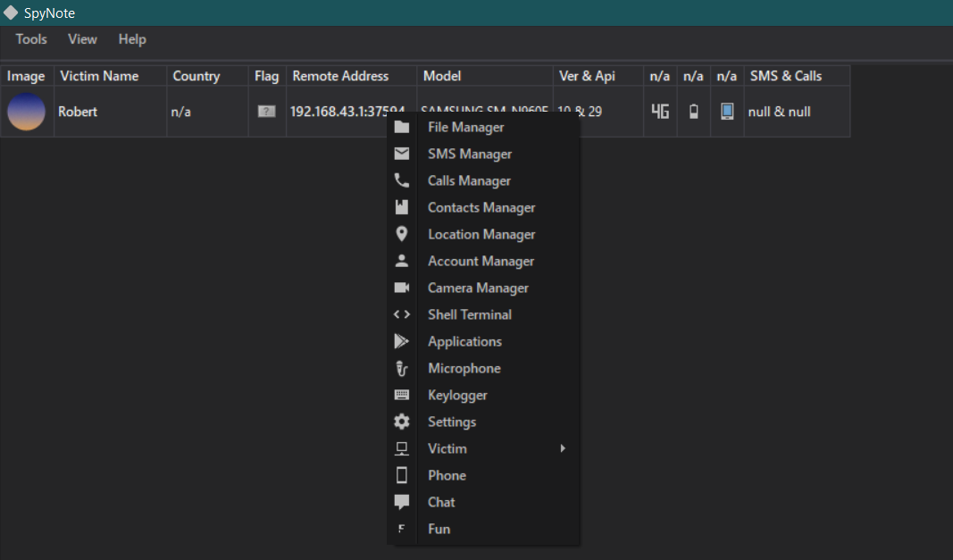Viewport: 953px width, 560px height.
Task: Select Account Manager option
Action: click(484, 261)
